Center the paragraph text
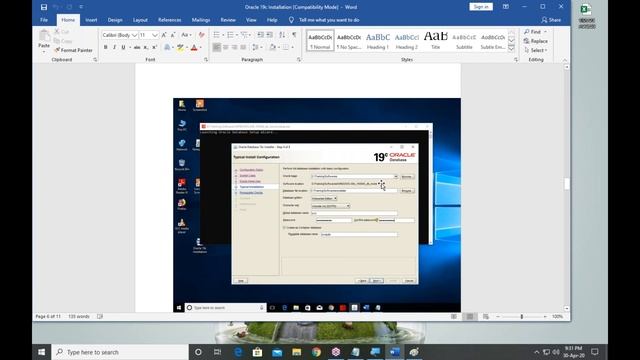The width and height of the screenshot is (640, 360). [x=226, y=47]
